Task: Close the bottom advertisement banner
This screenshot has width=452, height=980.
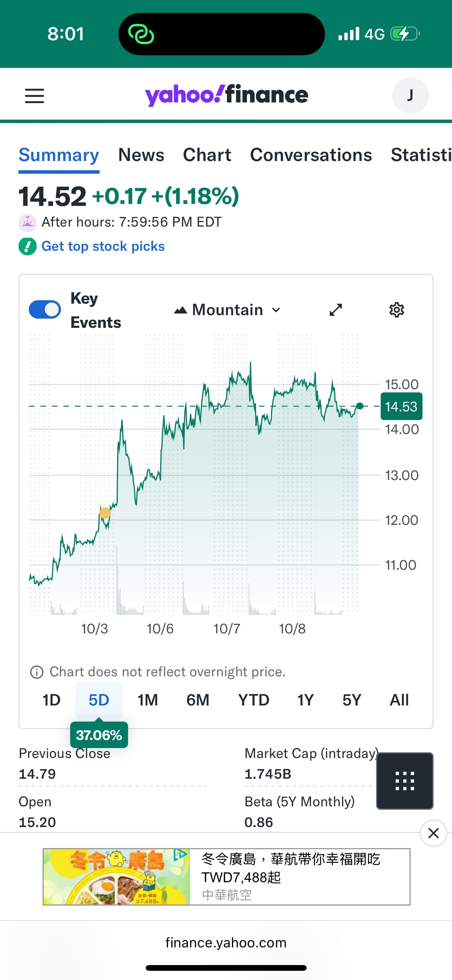Action: coord(433,833)
